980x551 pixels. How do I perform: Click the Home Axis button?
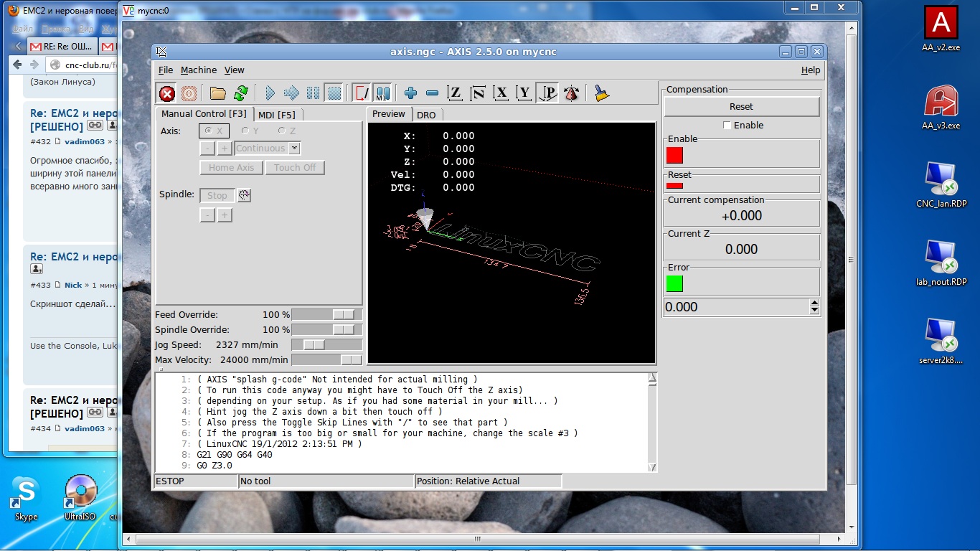click(x=232, y=168)
